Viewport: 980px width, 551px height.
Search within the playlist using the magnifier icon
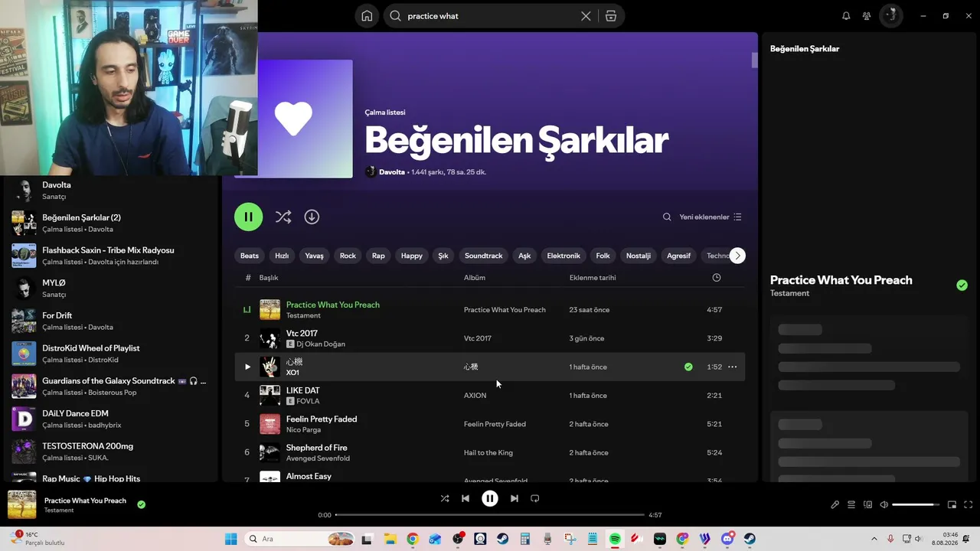pos(667,217)
